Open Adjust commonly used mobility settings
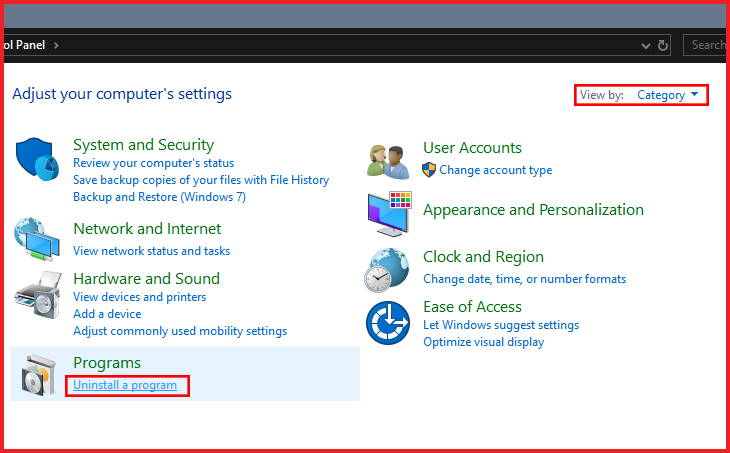The width and height of the screenshot is (730, 453). (180, 331)
